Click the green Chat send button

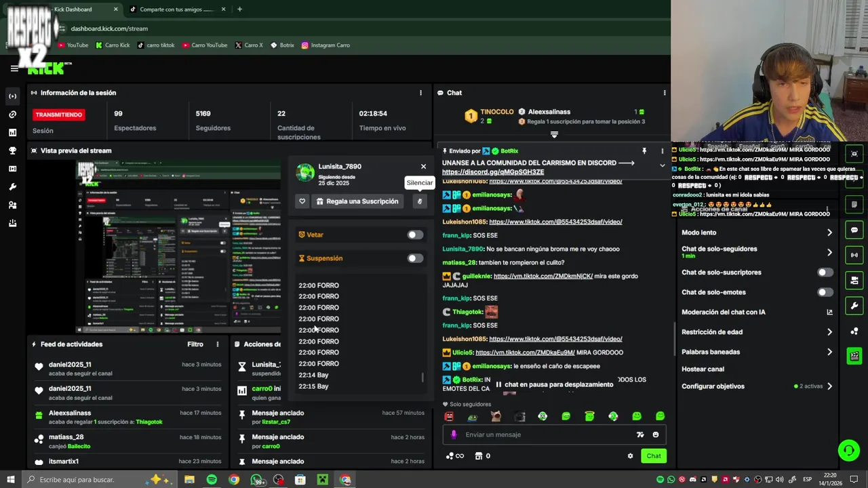pyautogui.click(x=653, y=456)
